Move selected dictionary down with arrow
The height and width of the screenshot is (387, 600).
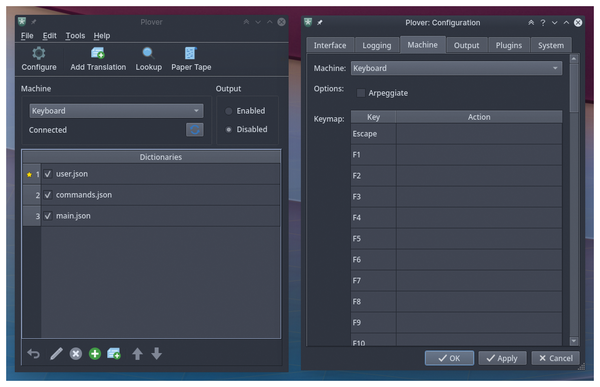pos(157,354)
